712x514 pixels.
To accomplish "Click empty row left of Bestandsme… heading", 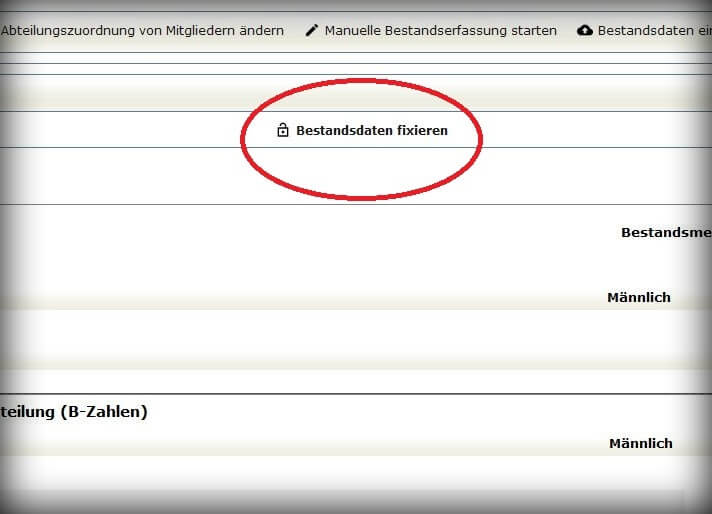I will 300,232.
